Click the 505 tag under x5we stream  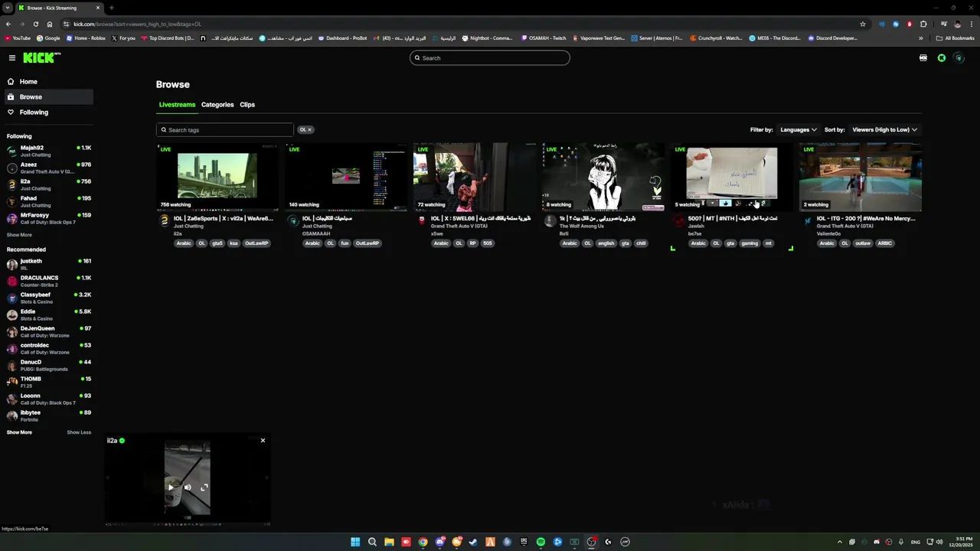[488, 243]
